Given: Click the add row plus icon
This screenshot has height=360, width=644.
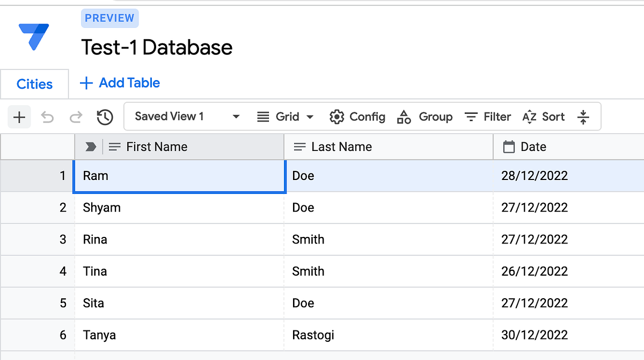Looking at the screenshot, I should pyautogui.click(x=19, y=117).
